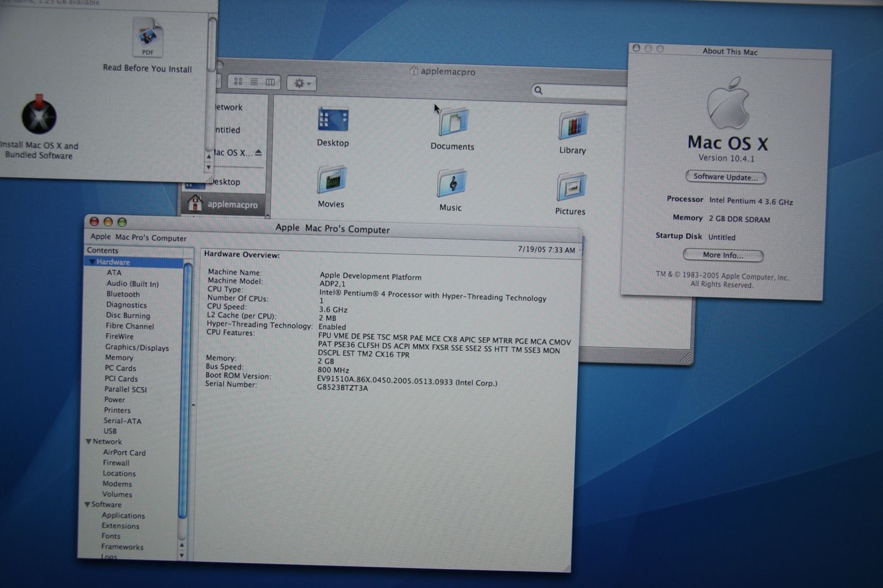The width and height of the screenshot is (883, 588).
Task: Select PC Cards item
Action: [x=120, y=368]
